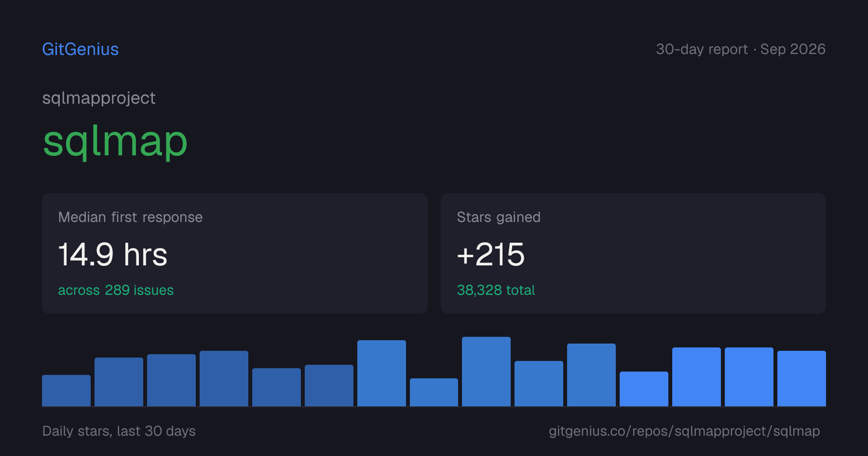Open the sqlmapproject owner name
This screenshot has width=868, height=456.
99,98
